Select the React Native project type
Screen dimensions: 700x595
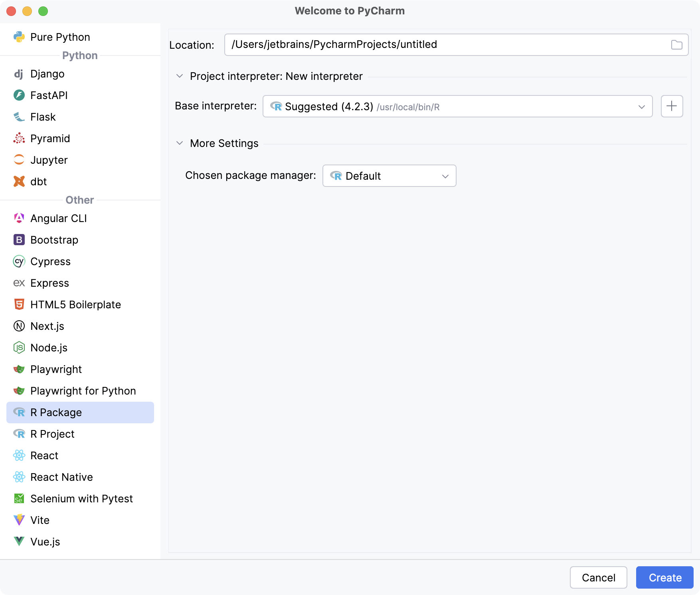click(x=61, y=477)
